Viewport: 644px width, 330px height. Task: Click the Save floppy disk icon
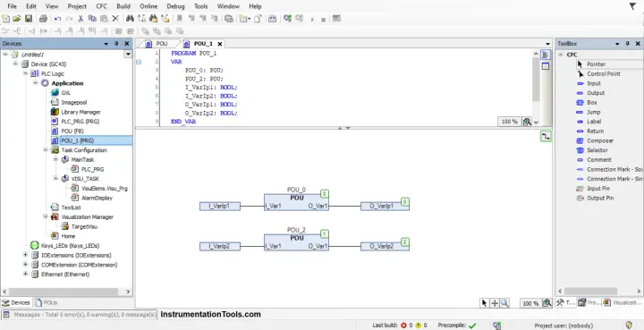[x=29, y=19]
